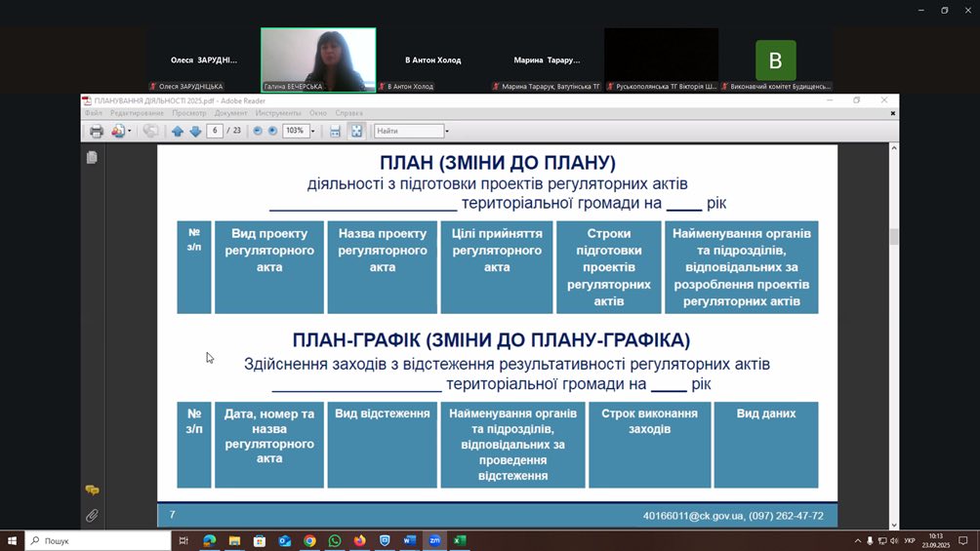Click the document vertical scrollbar thumb
This screenshot has height=551, width=980.
point(893,237)
